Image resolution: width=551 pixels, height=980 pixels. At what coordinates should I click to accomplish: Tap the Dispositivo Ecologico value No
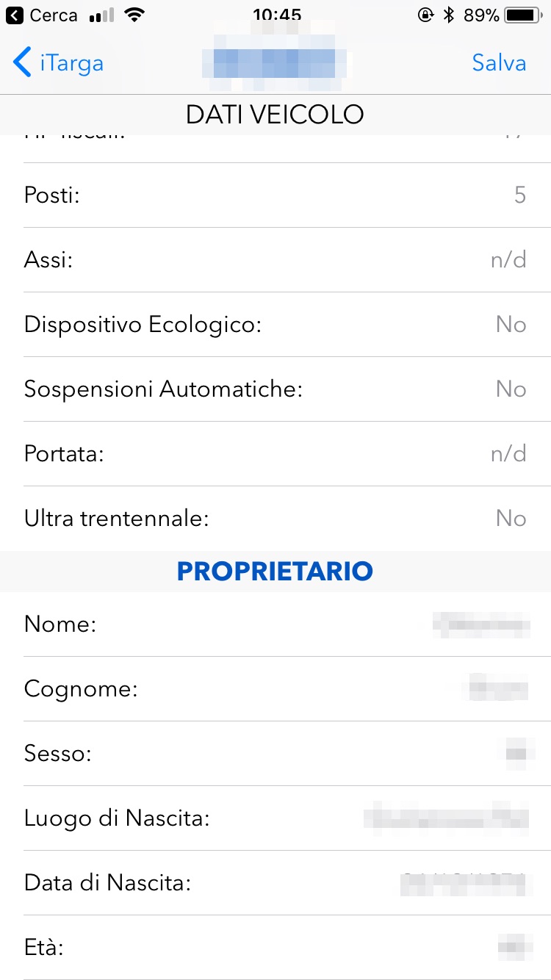[511, 325]
